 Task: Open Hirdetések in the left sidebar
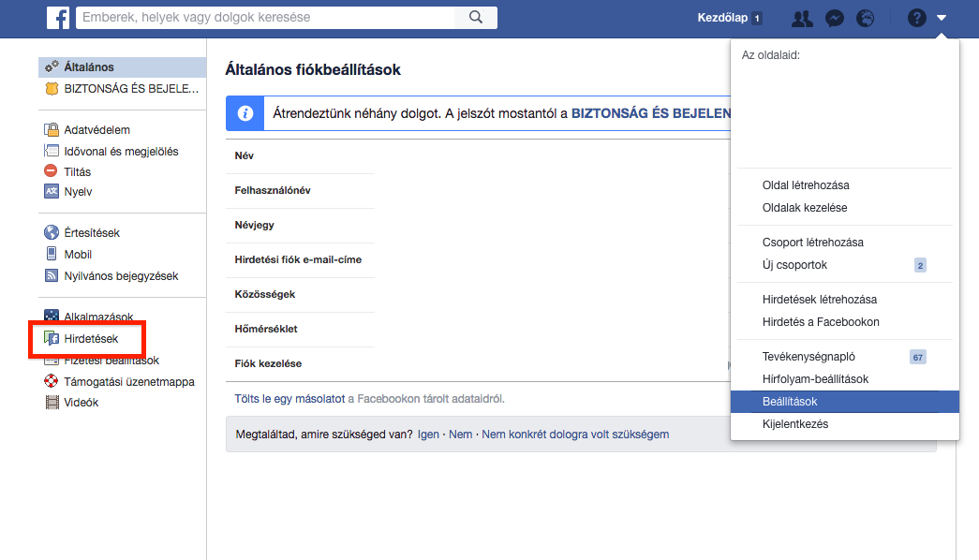[x=91, y=339]
